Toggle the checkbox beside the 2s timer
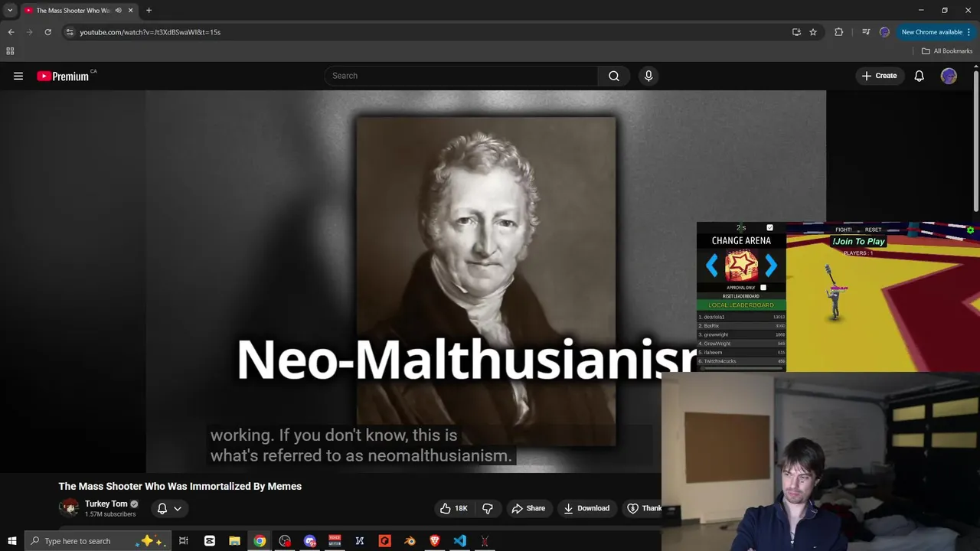This screenshot has height=551, width=980. coord(770,227)
